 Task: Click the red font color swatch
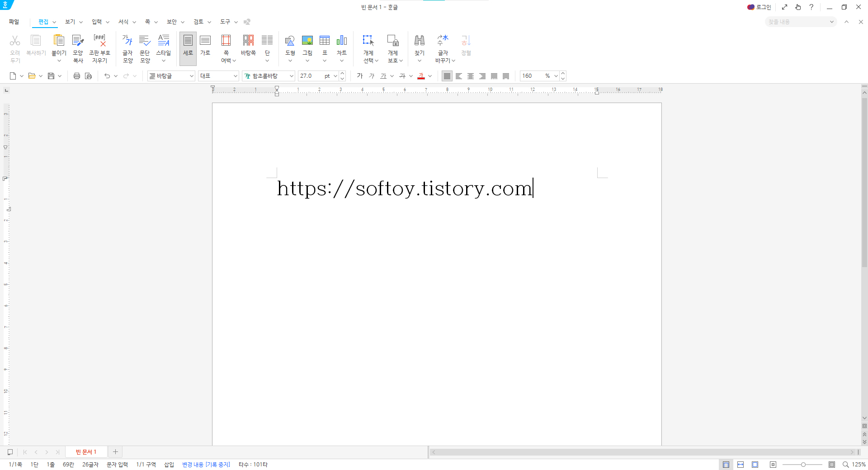tap(421, 76)
